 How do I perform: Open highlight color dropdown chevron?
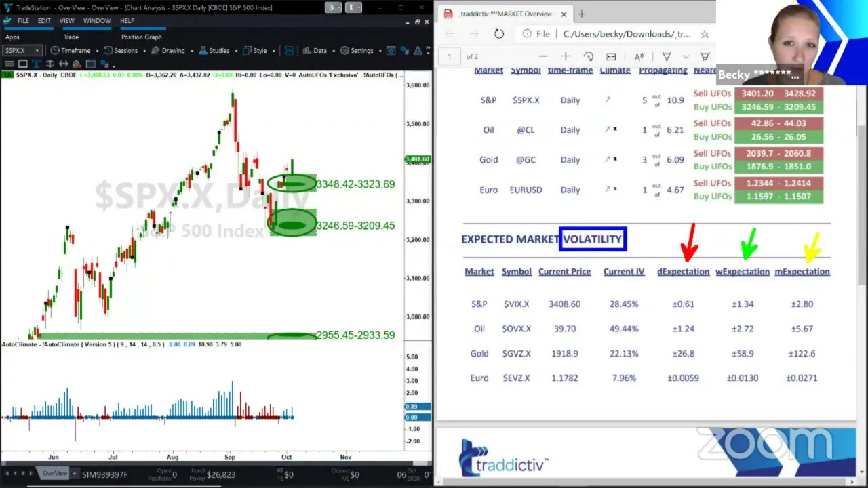coord(686,57)
